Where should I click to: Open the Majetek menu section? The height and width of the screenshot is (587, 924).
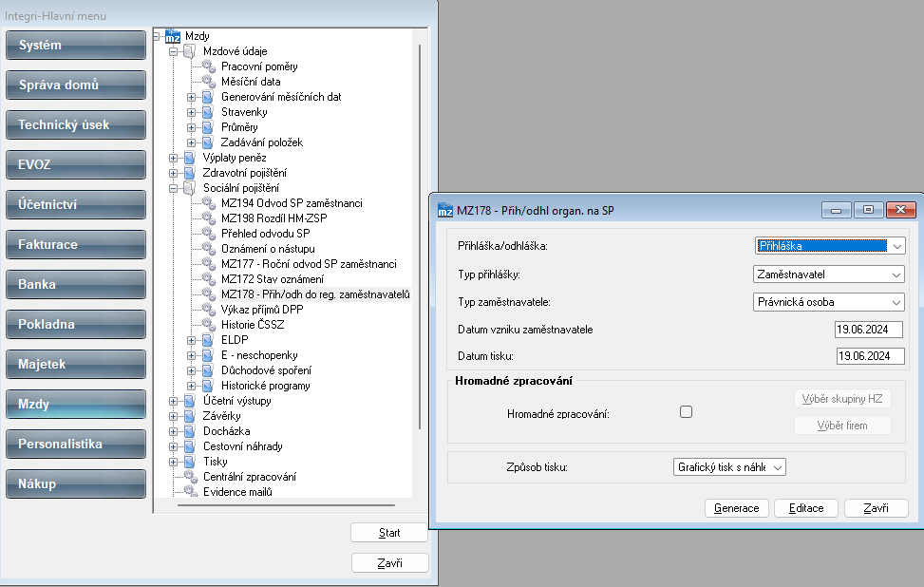point(76,364)
